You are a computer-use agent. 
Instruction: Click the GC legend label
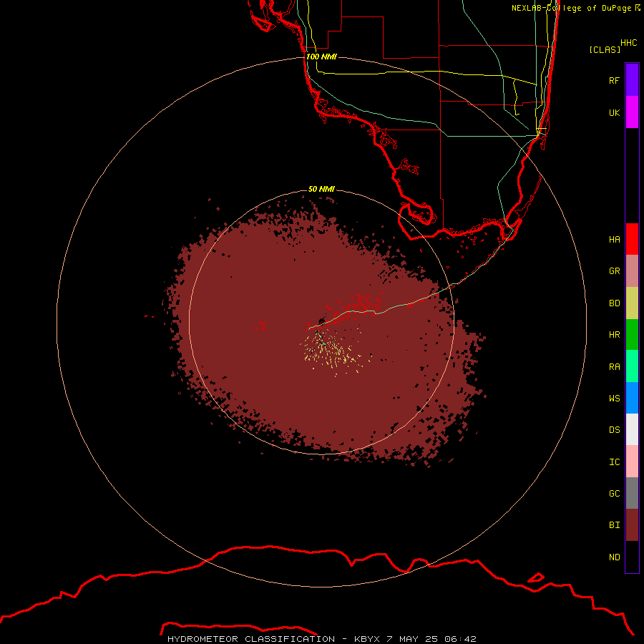(x=614, y=493)
